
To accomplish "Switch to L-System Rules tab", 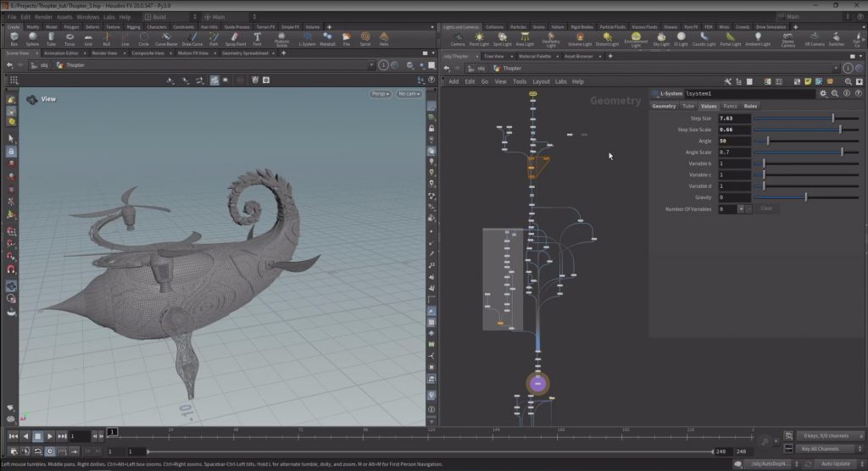I will coord(750,106).
